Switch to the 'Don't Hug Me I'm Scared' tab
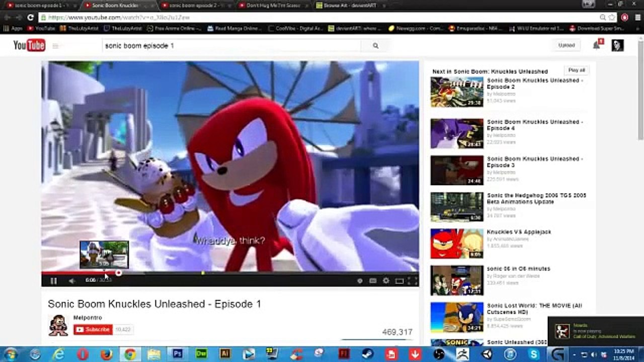This screenshot has width=644, height=362. (272, 6)
